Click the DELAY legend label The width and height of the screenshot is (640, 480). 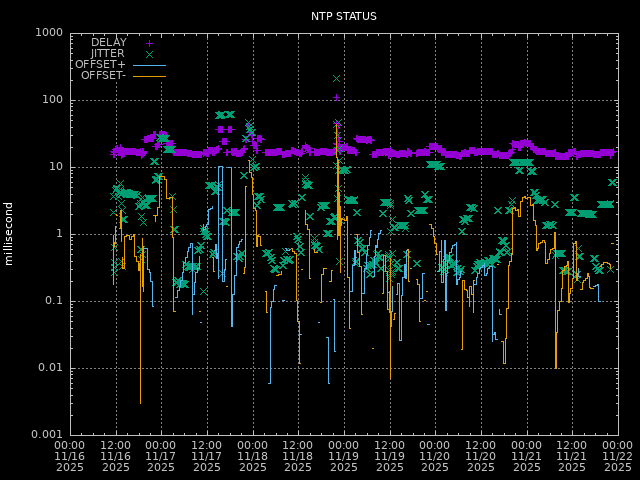[x=108, y=43]
